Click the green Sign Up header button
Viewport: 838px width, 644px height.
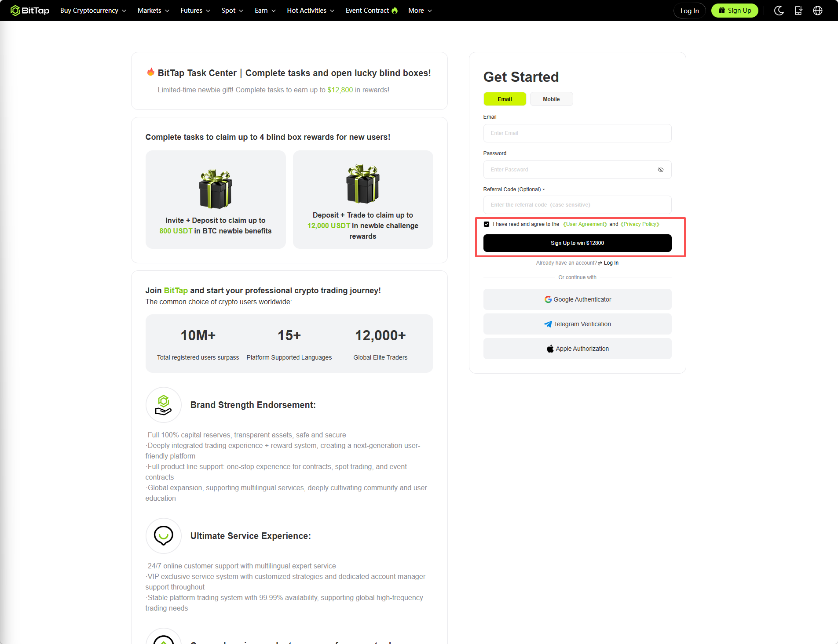pos(735,11)
